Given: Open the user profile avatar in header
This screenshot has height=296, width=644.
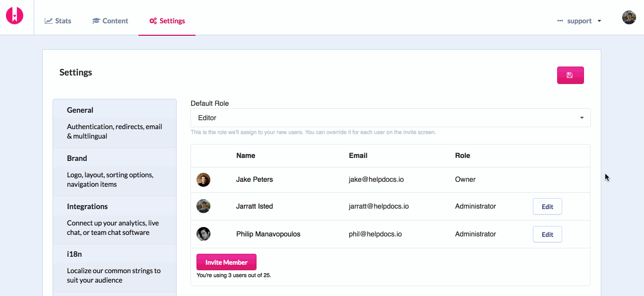Looking at the screenshot, I should [x=629, y=17].
